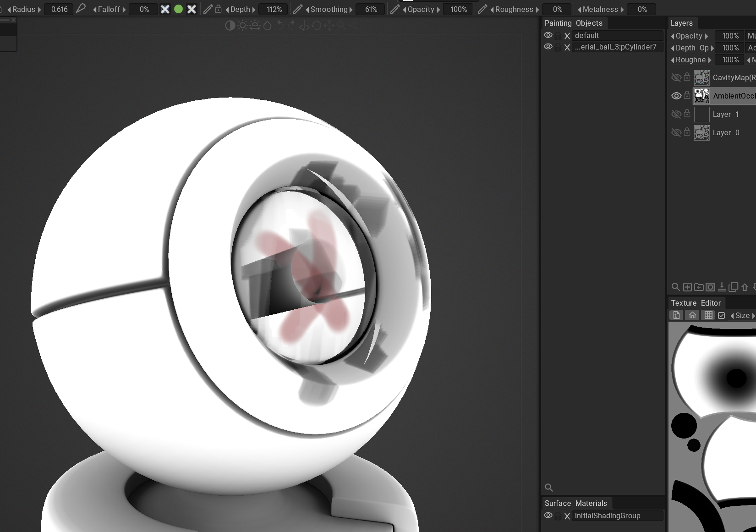Click the move camera arrows icon in viewport
Image resolution: width=756 pixels, height=532 pixels.
point(329,26)
